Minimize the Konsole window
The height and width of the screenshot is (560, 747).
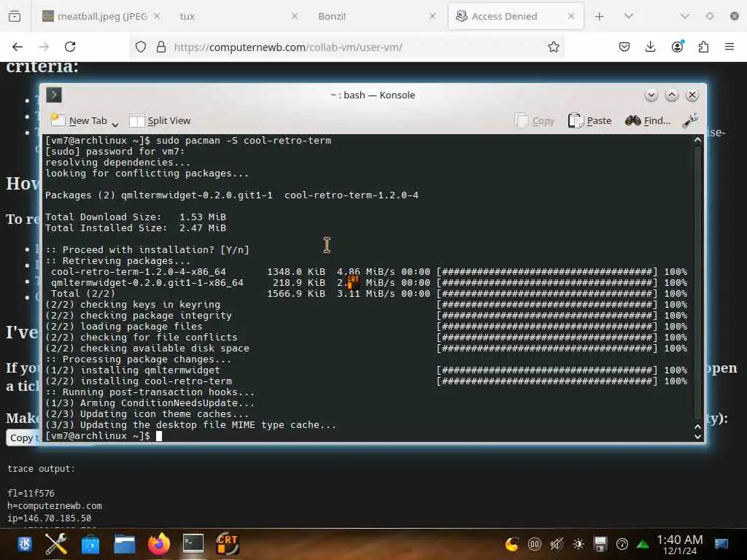(x=651, y=96)
